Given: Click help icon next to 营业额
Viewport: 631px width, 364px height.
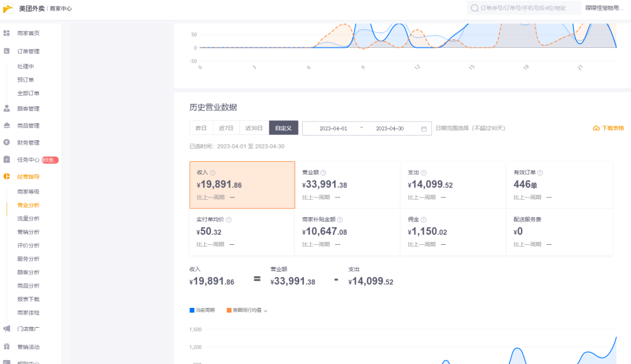Looking at the screenshot, I should click(323, 172).
